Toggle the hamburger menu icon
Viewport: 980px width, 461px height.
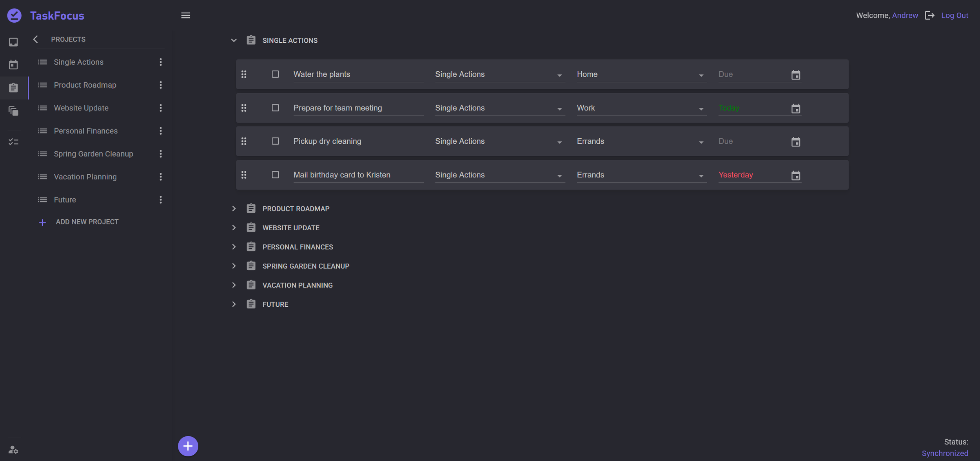coord(185,15)
